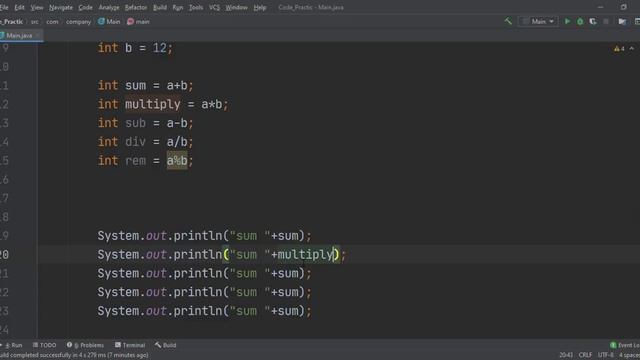The height and width of the screenshot is (360, 640).
Task: Click the 'multiply' variable declaration
Action: (x=153, y=104)
